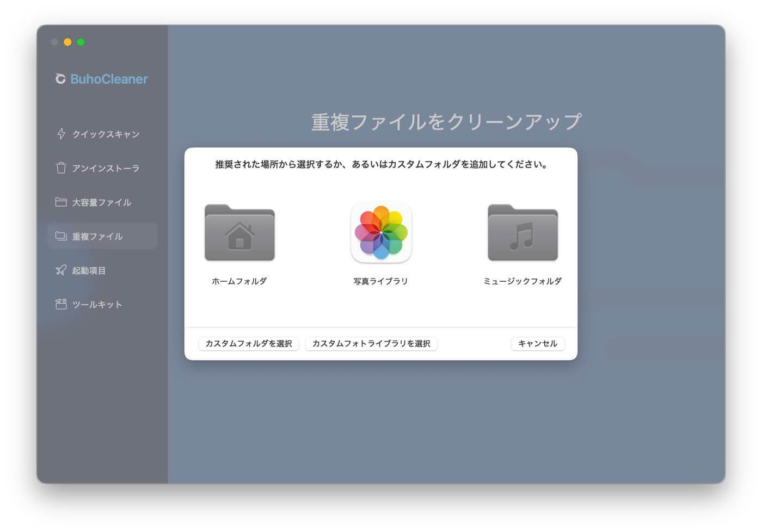Click カスタムフォルダを選択 button
This screenshot has width=762, height=532.
[x=249, y=343]
